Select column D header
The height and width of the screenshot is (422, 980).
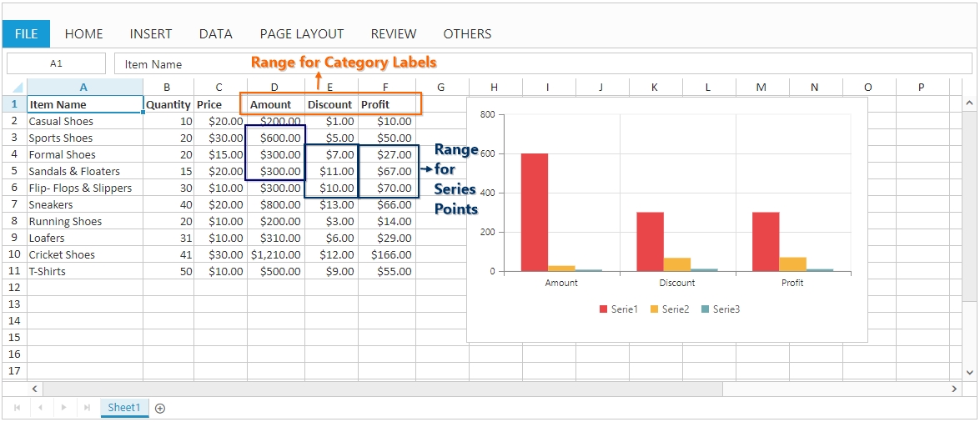point(275,87)
